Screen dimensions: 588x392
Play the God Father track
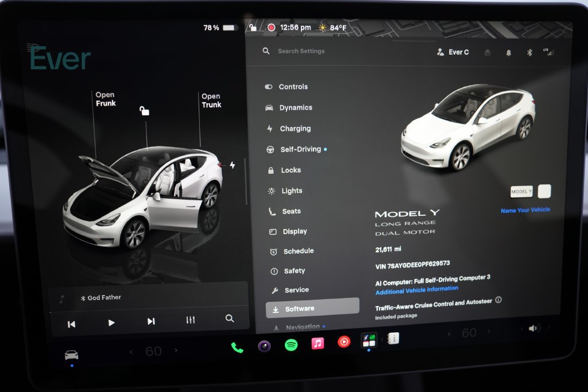[x=111, y=323]
